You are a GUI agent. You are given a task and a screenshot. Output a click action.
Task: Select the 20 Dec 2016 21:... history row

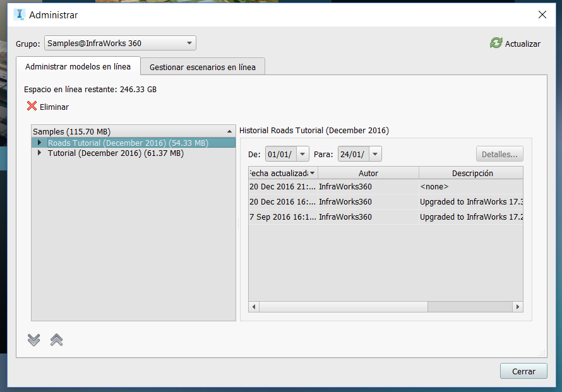pos(386,187)
